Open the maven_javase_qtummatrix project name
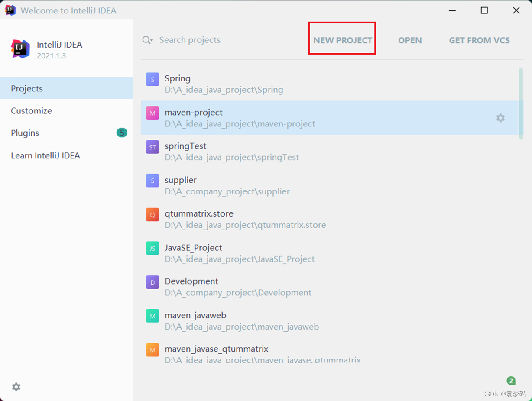The width and height of the screenshot is (532, 401). coord(217,349)
